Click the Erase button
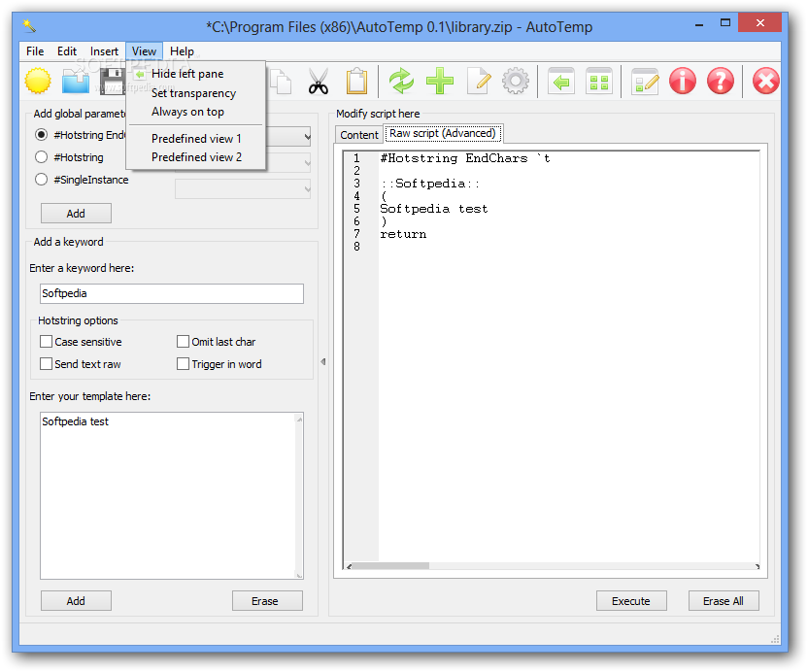The image size is (808, 672). [x=267, y=601]
